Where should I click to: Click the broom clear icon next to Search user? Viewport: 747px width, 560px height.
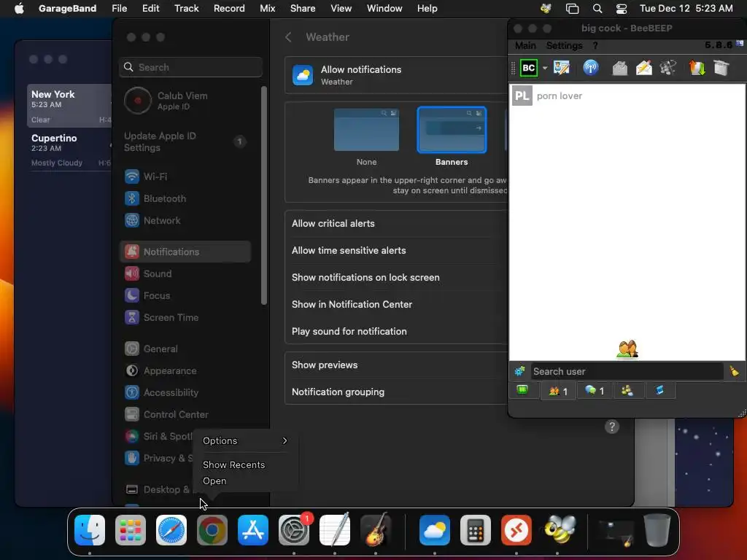734,370
